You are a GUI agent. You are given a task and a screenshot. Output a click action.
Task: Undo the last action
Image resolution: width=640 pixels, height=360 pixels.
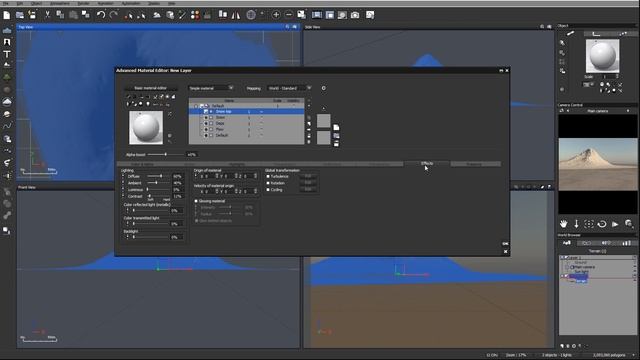pos(101,15)
